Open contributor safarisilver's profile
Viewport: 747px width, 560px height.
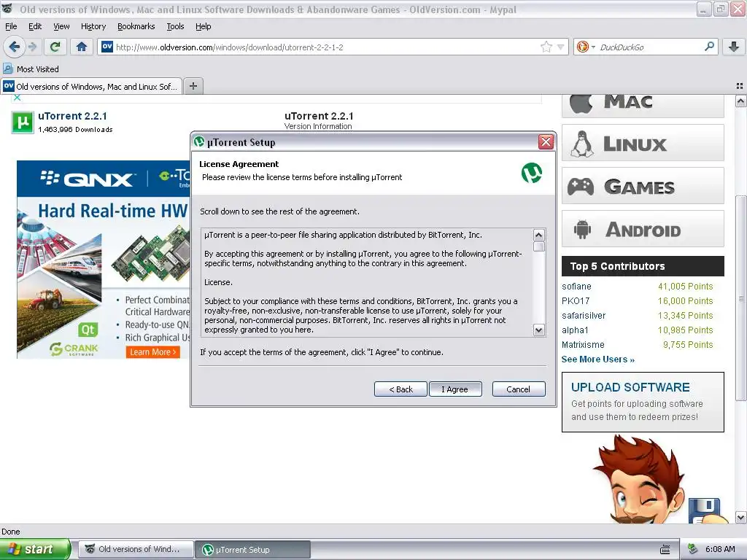click(584, 316)
